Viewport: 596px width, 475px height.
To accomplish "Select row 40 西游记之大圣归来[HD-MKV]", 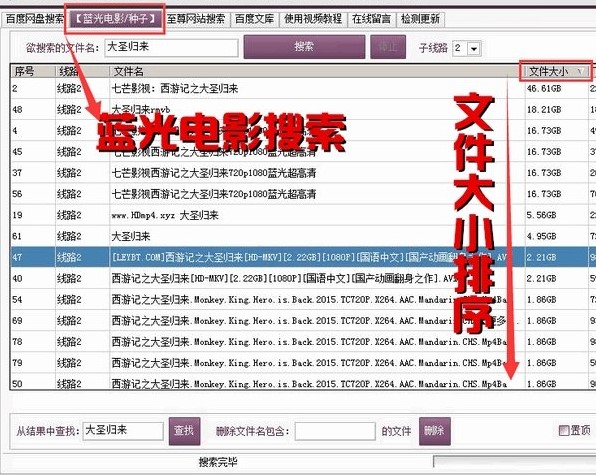I will (x=302, y=279).
